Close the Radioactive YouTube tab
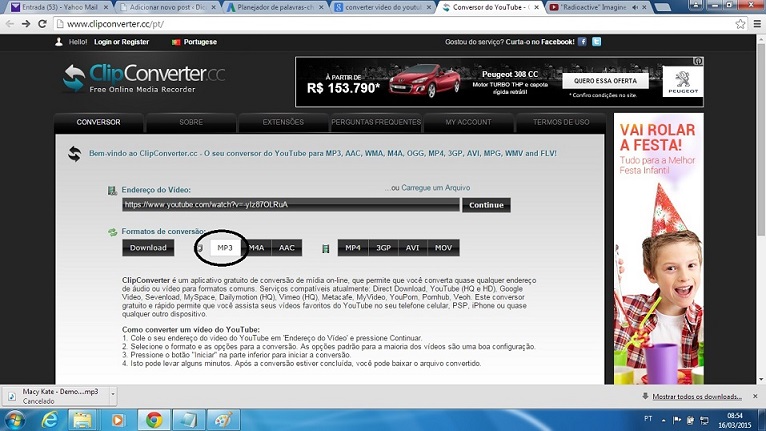 (644, 7)
